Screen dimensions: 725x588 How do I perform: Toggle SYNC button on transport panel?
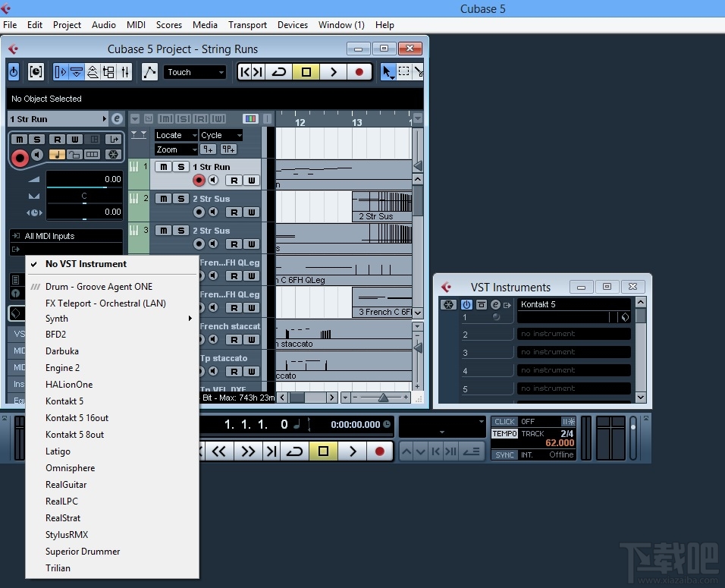tap(504, 454)
